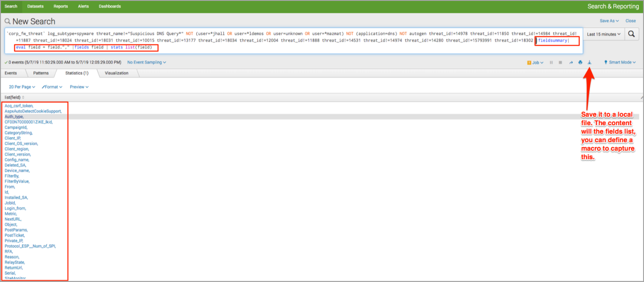
Task: Switch to the Visualization tab
Action: pyautogui.click(x=116, y=73)
